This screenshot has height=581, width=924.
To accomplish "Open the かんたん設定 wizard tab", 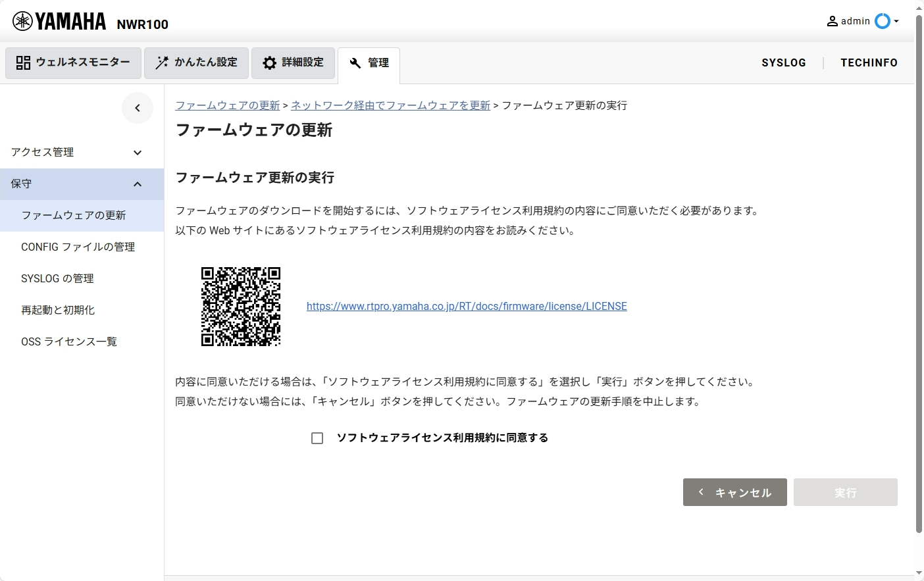I will coord(196,63).
